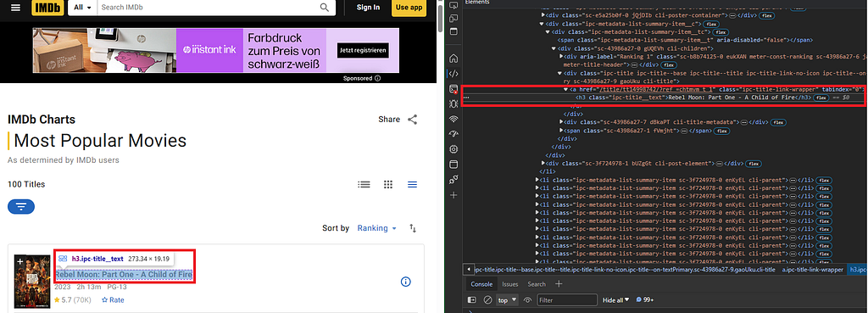Open the Network wifi icon tool
The width and height of the screenshot is (868, 313).
click(x=453, y=119)
